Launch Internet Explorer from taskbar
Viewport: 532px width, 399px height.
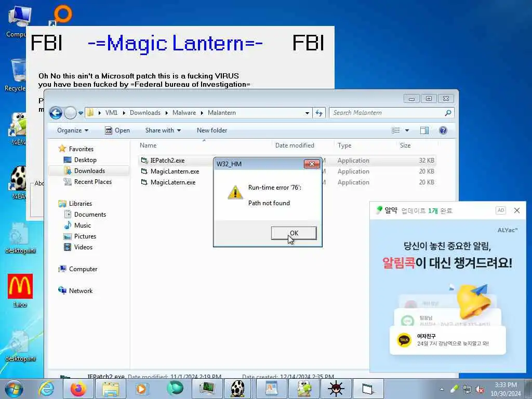point(46,389)
